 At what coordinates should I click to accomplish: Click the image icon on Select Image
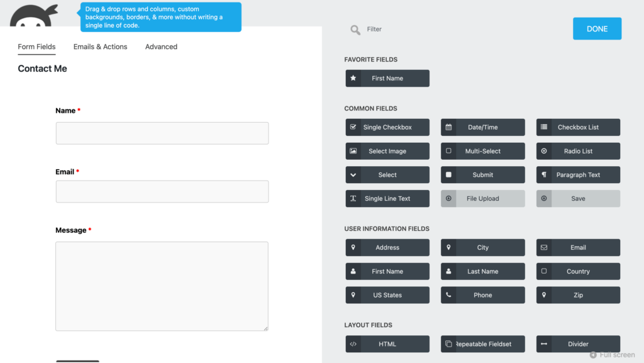point(353,151)
